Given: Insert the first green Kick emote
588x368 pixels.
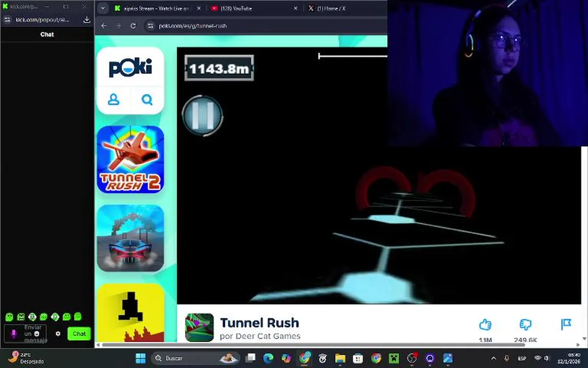Looking at the screenshot, I should tap(9, 317).
